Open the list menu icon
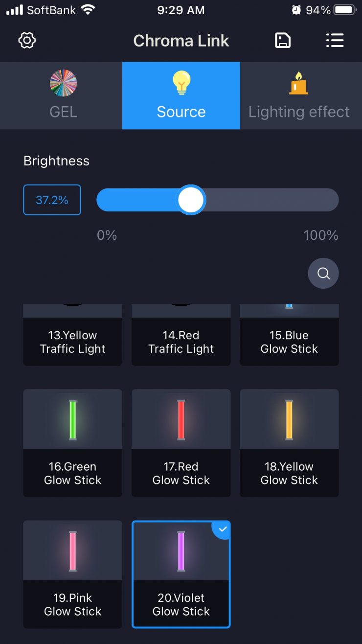The width and height of the screenshot is (362, 644). click(x=335, y=40)
